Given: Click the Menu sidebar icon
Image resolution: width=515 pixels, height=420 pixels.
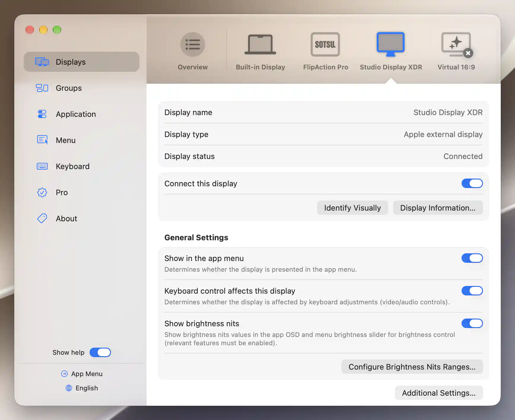Looking at the screenshot, I should coord(42,140).
